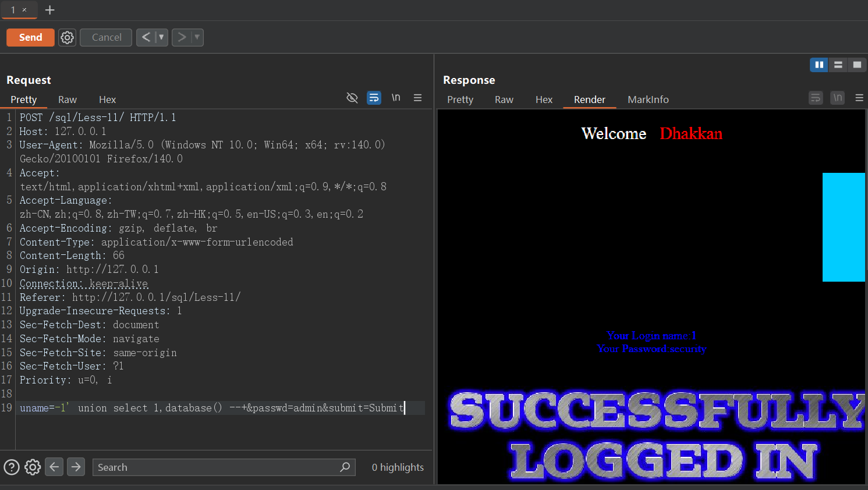This screenshot has height=490, width=868.
Task: Switch Request view to Raw tab
Action: [x=68, y=100]
